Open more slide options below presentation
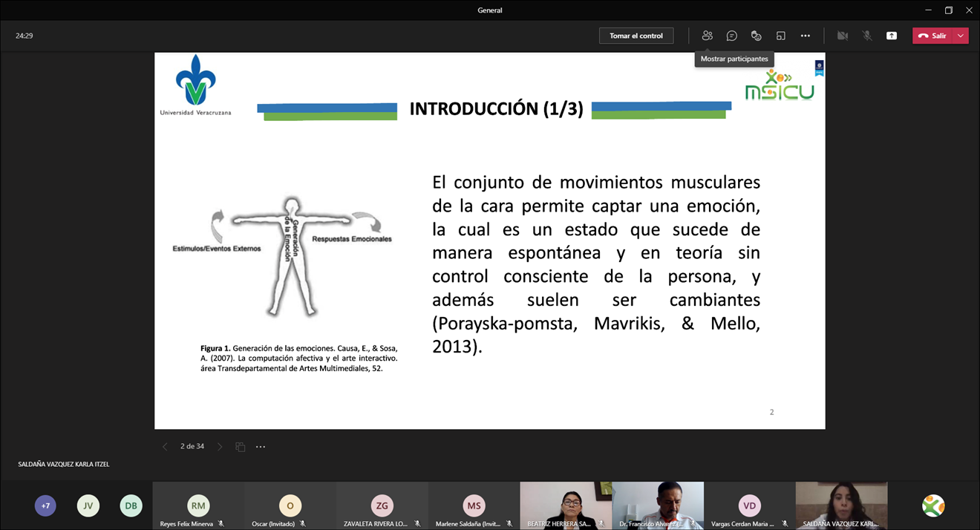Viewport: 980px width, 530px height. coord(261,447)
